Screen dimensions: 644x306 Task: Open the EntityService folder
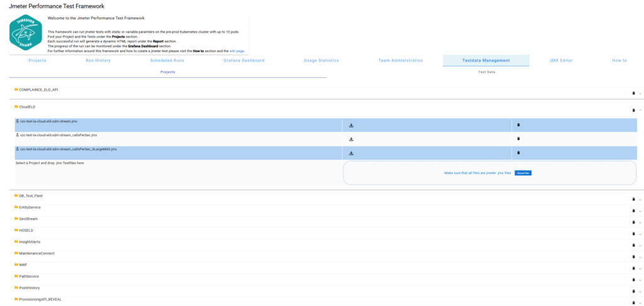point(28,207)
